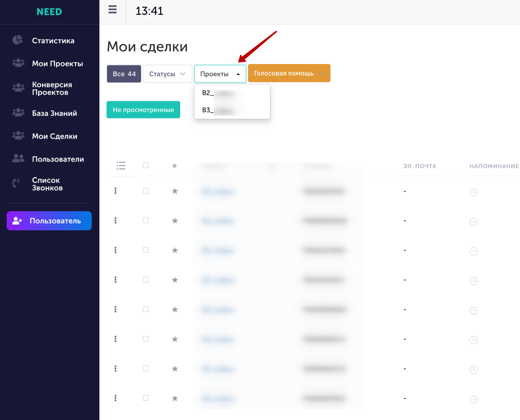Tick the select-all checkbox in table header
The width and height of the screenshot is (520, 420).
(x=146, y=165)
